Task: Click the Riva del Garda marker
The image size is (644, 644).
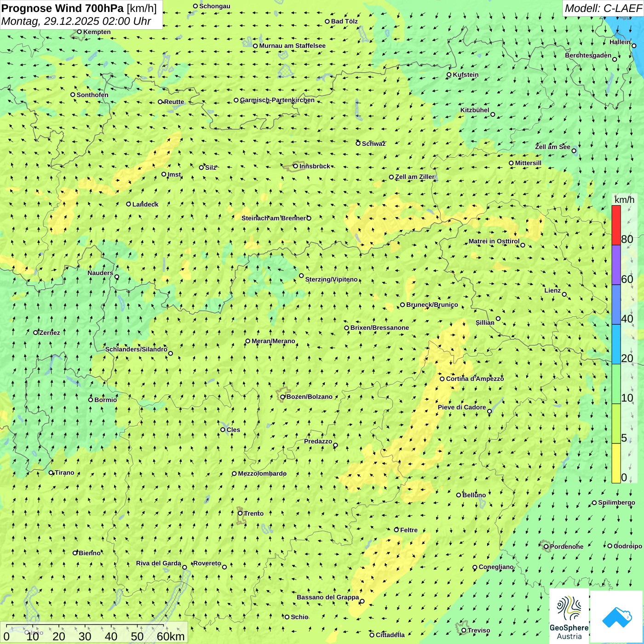Action: click(x=184, y=567)
